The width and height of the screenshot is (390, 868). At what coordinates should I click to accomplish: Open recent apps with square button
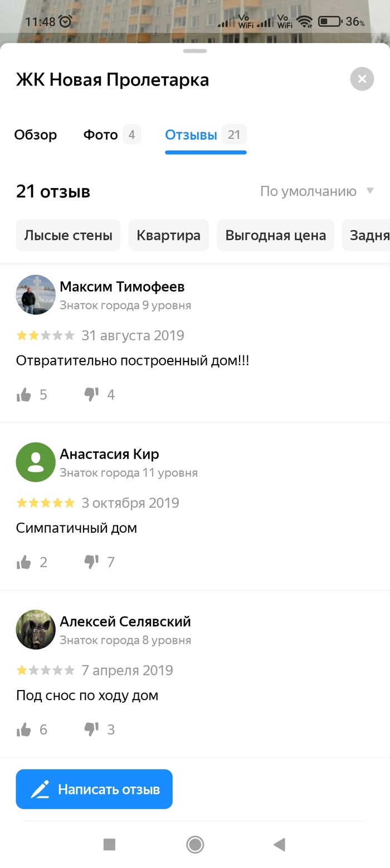(109, 845)
